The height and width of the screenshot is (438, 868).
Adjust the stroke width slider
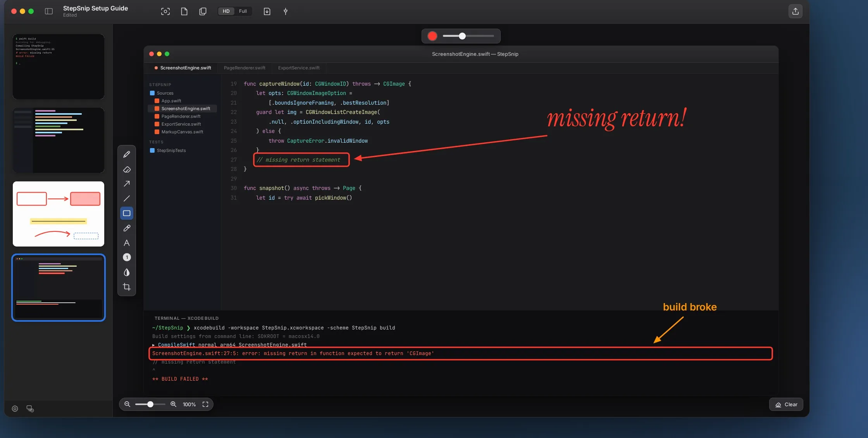(x=468, y=36)
